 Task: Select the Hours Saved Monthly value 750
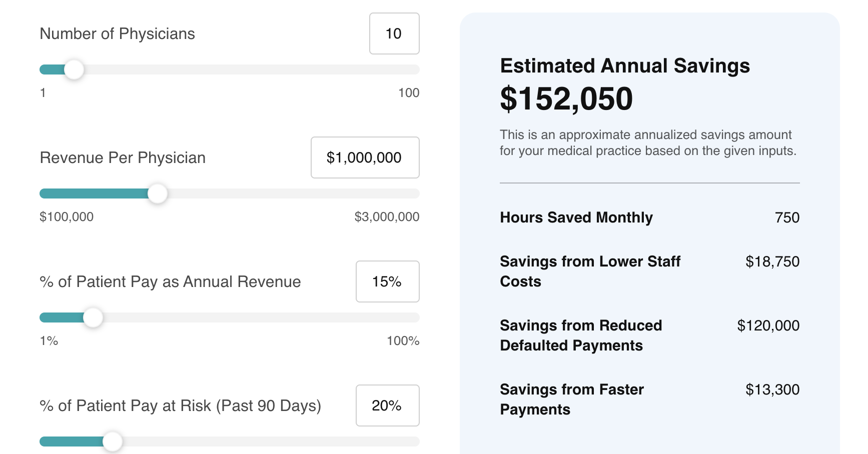(x=788, y=217)
